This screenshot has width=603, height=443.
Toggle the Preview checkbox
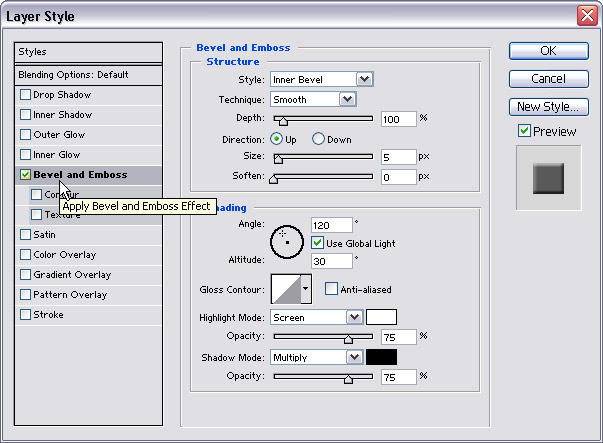(524, 131)
